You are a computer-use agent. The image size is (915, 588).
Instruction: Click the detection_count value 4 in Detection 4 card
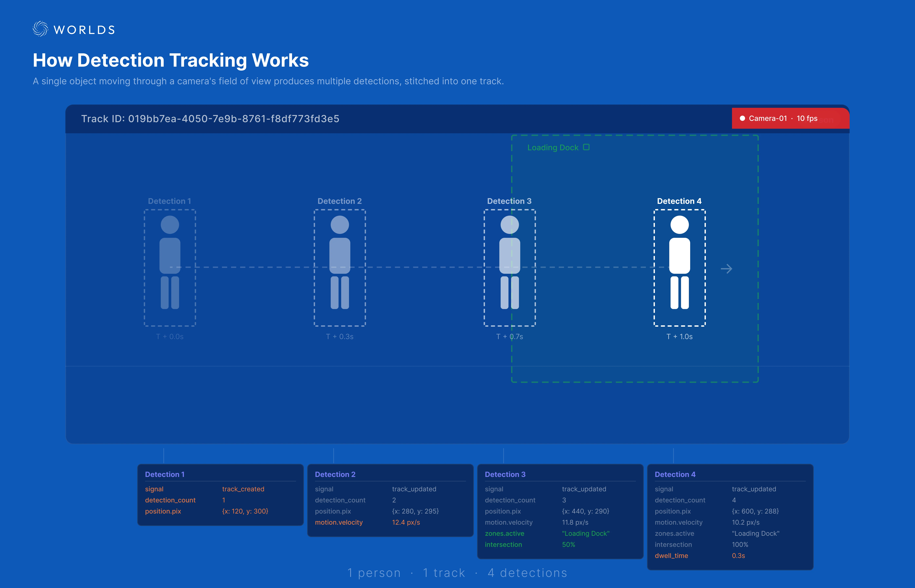click(x=734, y=500)
